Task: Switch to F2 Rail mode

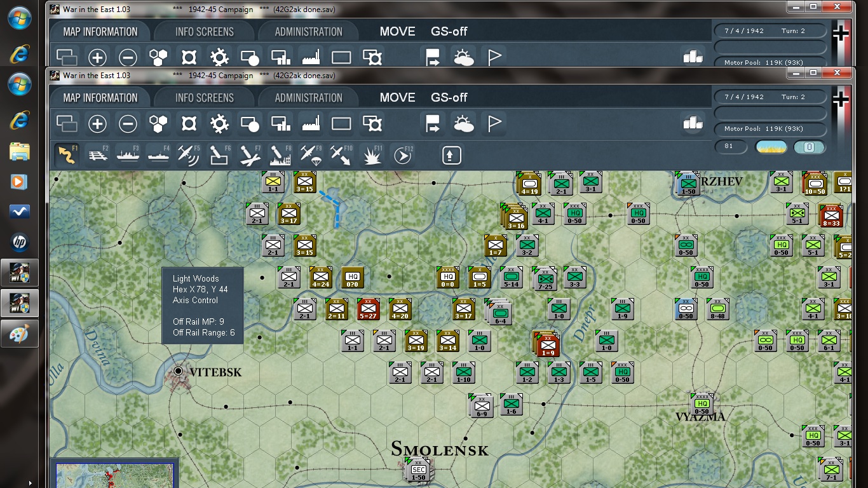Action: 97,155
